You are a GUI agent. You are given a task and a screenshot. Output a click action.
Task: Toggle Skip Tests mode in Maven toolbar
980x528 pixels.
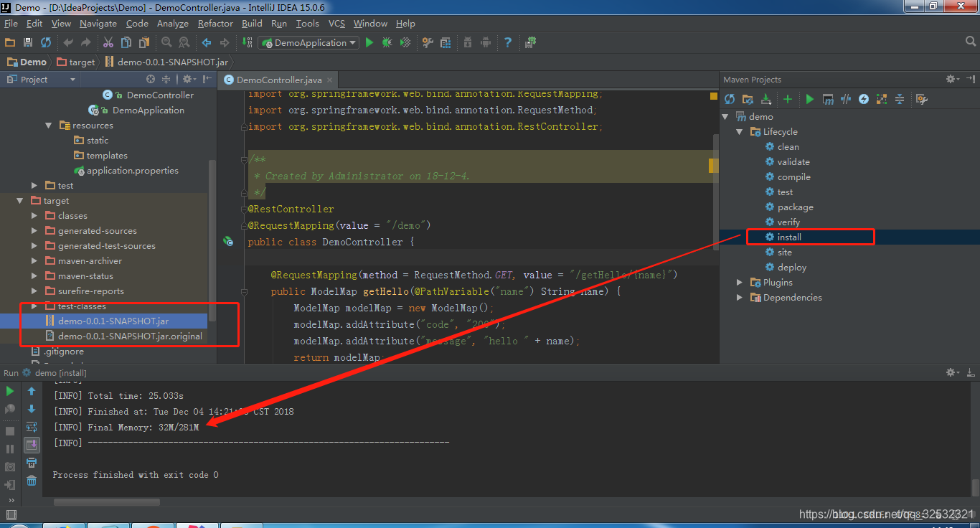(x=864, y=99)
